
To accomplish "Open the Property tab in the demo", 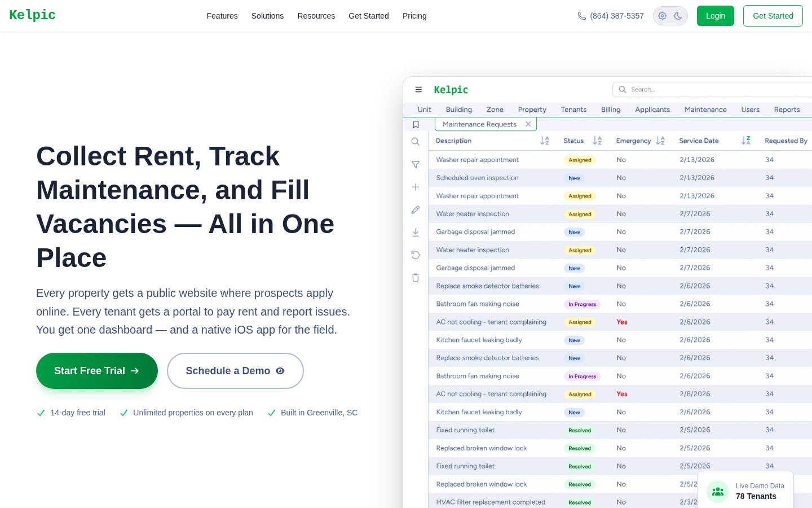I will (x=532, y=110).
